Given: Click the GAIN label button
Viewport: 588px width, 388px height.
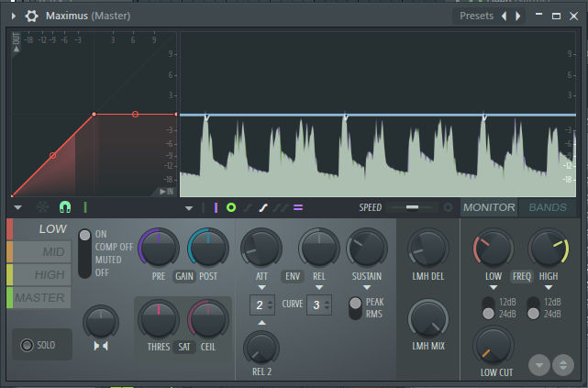Looking at the screenshot, I should [184, 276].
